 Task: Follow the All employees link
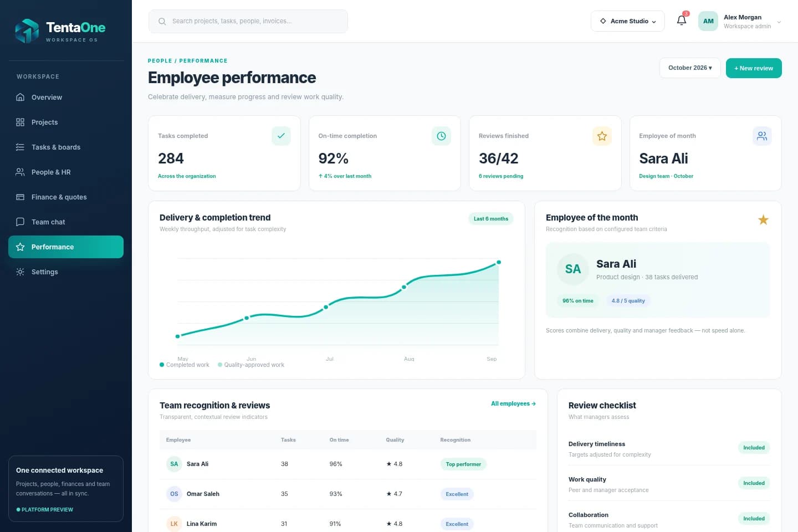pos(513,403)
